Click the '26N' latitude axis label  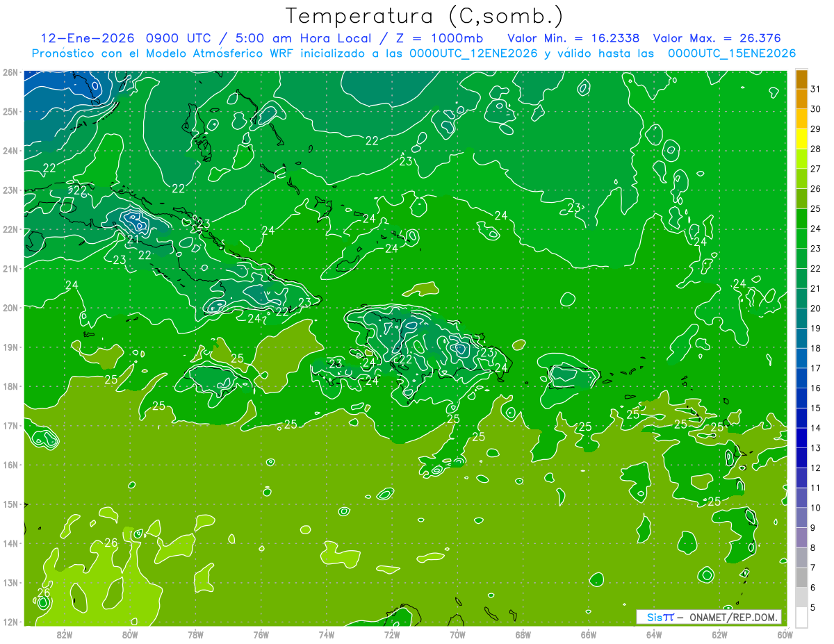[10, 72]
